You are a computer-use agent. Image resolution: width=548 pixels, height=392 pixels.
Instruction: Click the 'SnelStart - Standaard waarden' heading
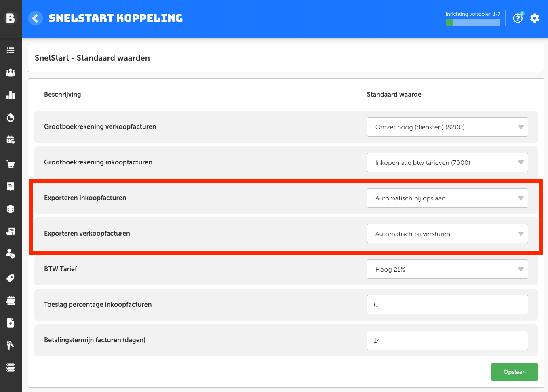[92, 58]
